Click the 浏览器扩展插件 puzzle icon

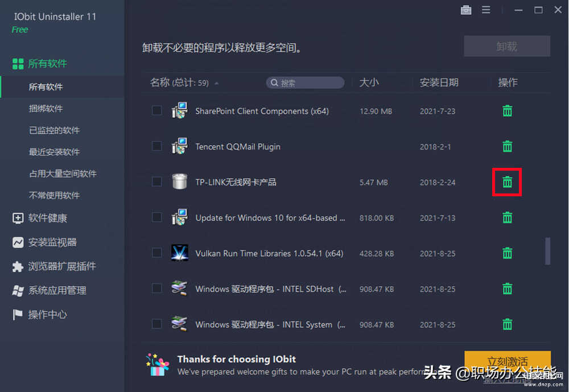tap(18, 266)
